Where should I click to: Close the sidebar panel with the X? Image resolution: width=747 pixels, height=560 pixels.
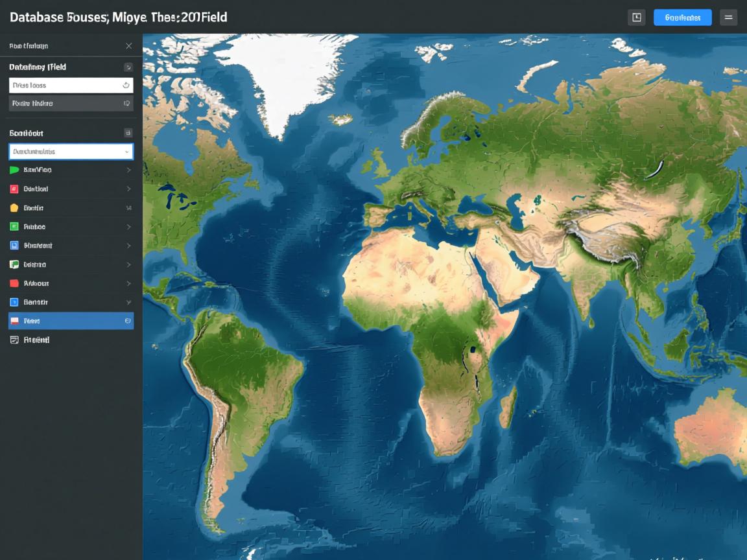point(128,46)
